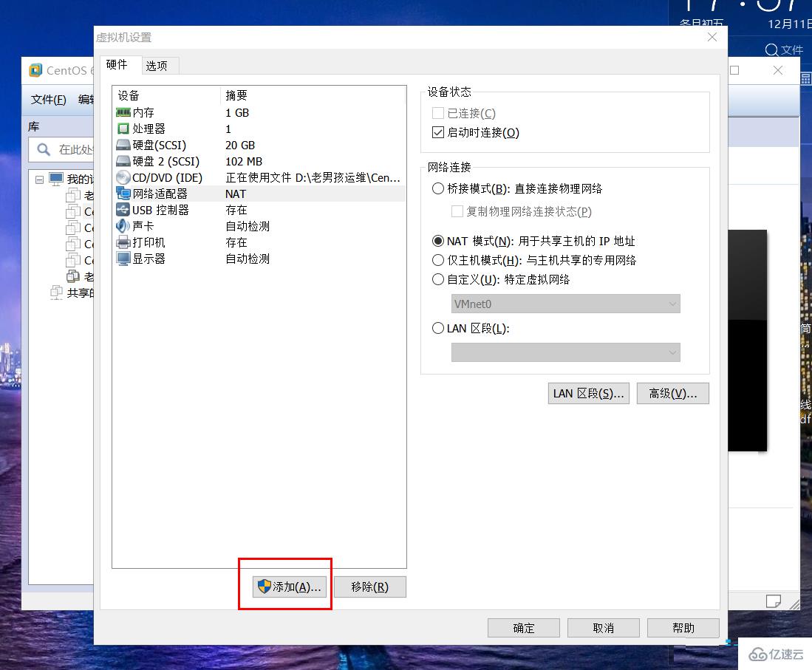
Task: Click the VMware CentOS window logo icon
Action: [35, 70]
